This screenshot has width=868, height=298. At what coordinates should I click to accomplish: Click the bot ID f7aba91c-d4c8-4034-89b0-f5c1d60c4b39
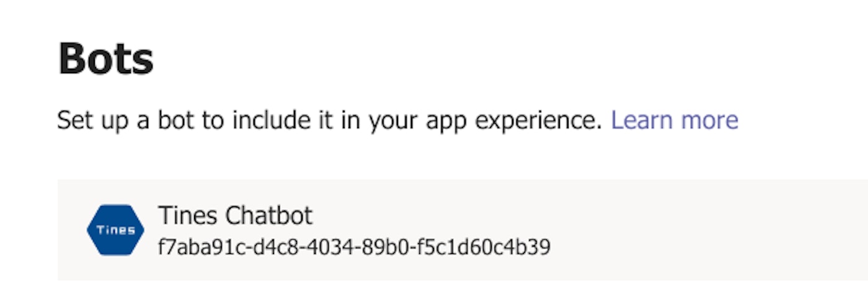coord(354,247)
